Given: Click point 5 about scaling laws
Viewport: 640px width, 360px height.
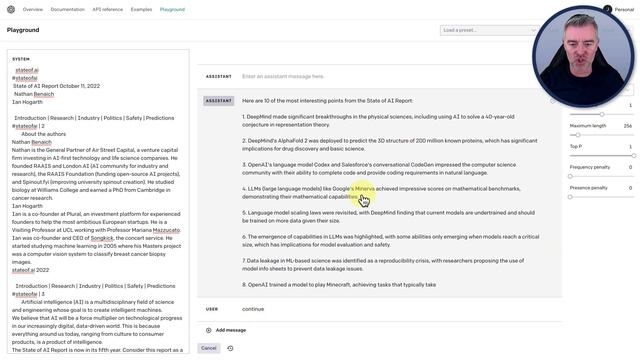Looking at the screenshot, I should pos(389,217).
